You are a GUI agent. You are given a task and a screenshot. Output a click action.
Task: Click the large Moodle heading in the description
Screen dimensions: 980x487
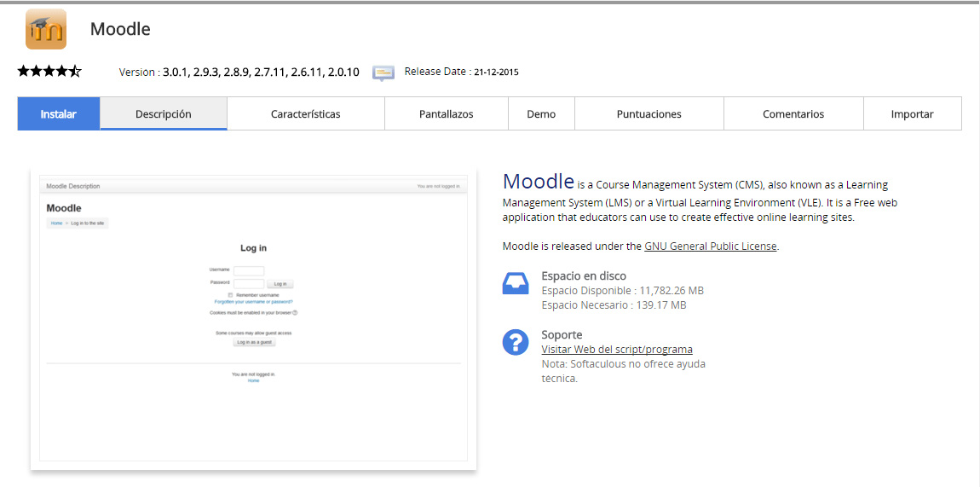point(538,181)
